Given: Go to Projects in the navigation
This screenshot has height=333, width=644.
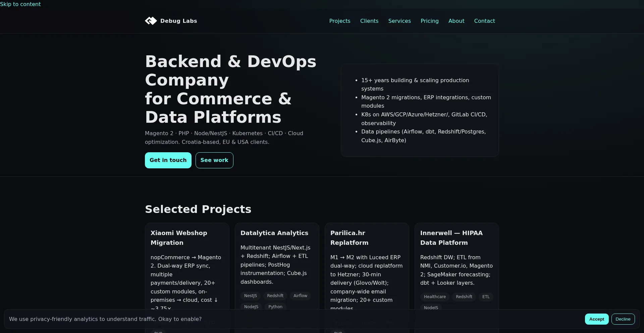Looking at the screenshot, I should (x=340, y=21).
